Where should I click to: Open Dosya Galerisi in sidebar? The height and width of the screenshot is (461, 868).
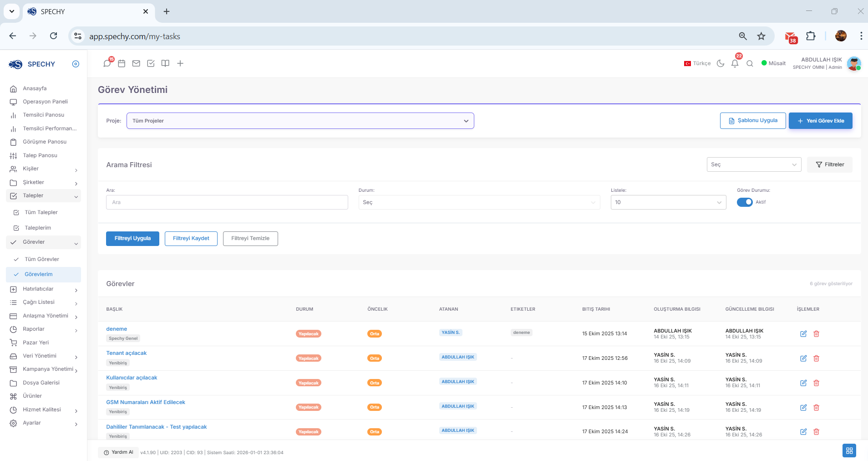coord(41,383)
